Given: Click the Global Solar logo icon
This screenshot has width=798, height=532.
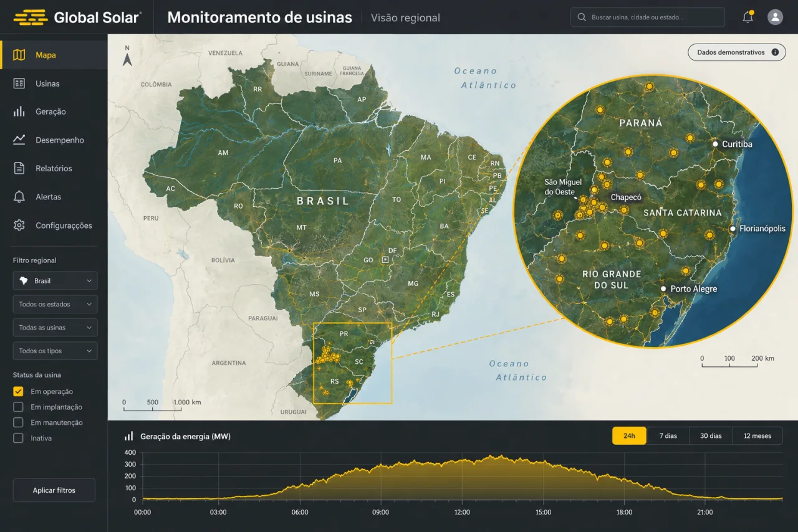Looking at the screenshot, I should [x=31, y=17].
